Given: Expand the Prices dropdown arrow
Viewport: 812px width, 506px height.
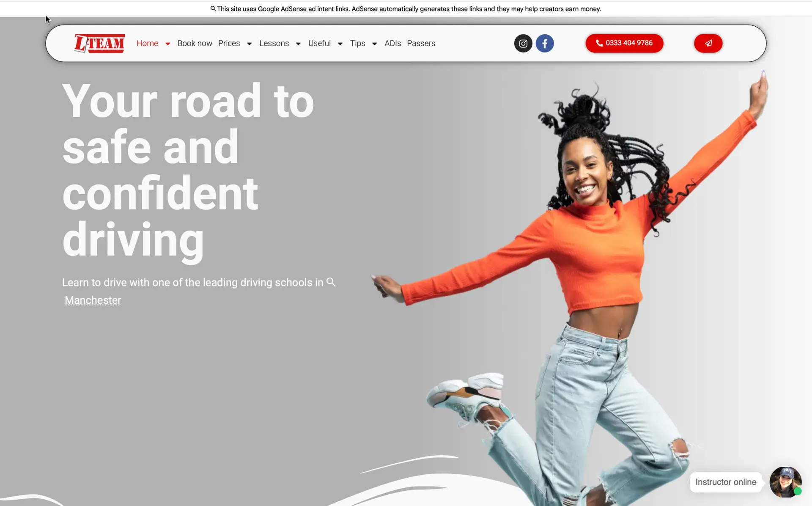Looking at the screenshot, I should point(249,44).
